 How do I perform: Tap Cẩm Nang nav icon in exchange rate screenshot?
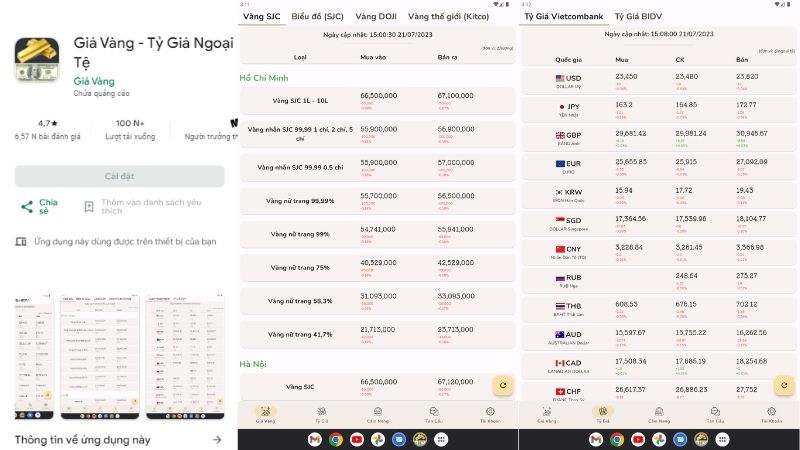click(x=659, y=414)
